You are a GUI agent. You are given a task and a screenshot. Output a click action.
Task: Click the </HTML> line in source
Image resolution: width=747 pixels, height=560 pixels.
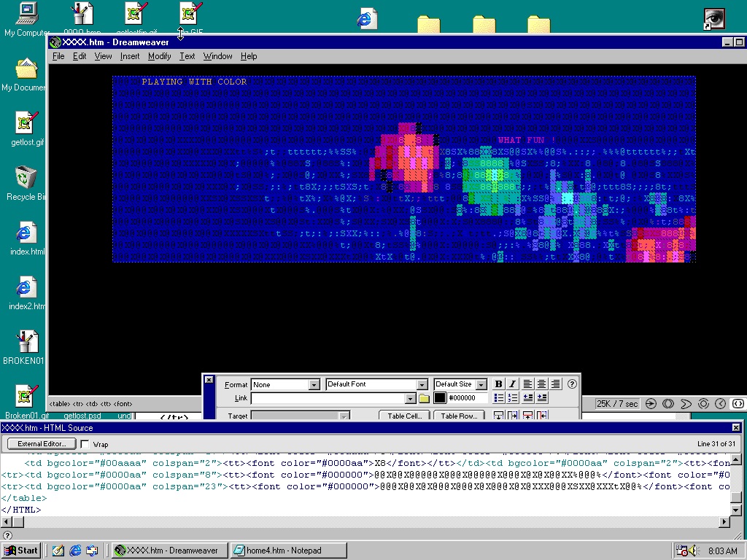tap(21, 510)
